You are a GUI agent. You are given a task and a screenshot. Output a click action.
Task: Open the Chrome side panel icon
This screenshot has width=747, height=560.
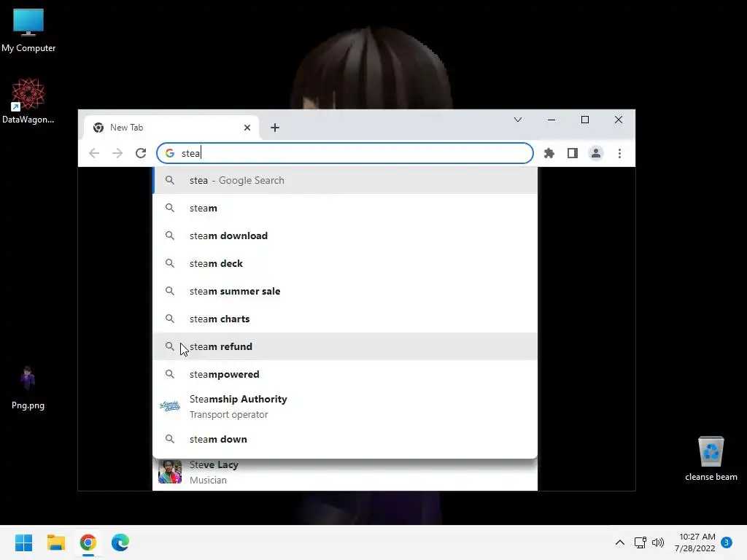click(573, 153)
